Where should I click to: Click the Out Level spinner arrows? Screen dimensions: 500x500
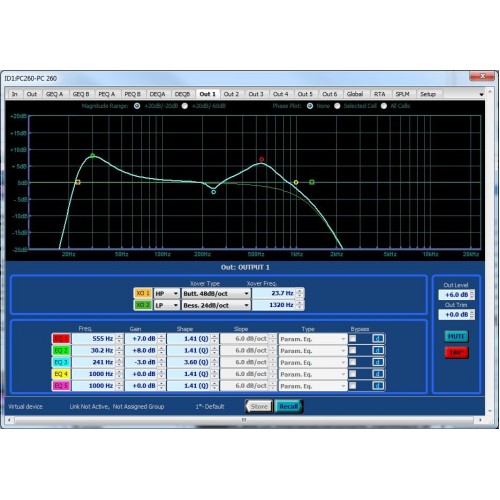pyautogui.click(x=472, y=295)
